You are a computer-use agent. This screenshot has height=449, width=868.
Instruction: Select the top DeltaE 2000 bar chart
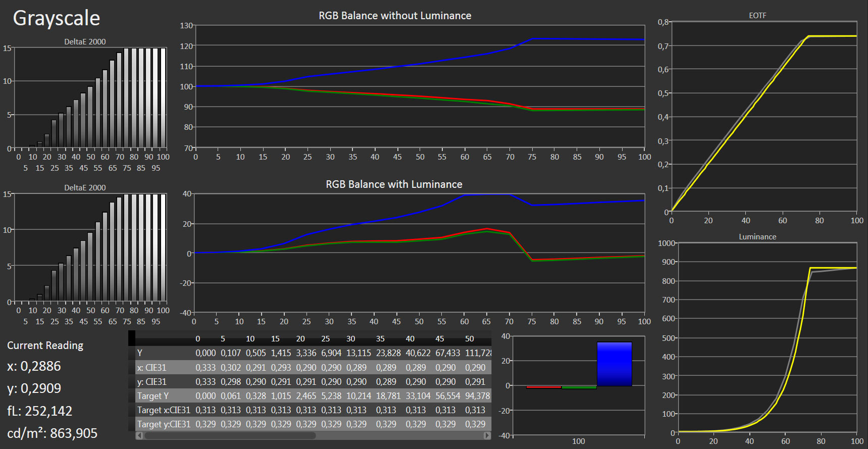91,97
